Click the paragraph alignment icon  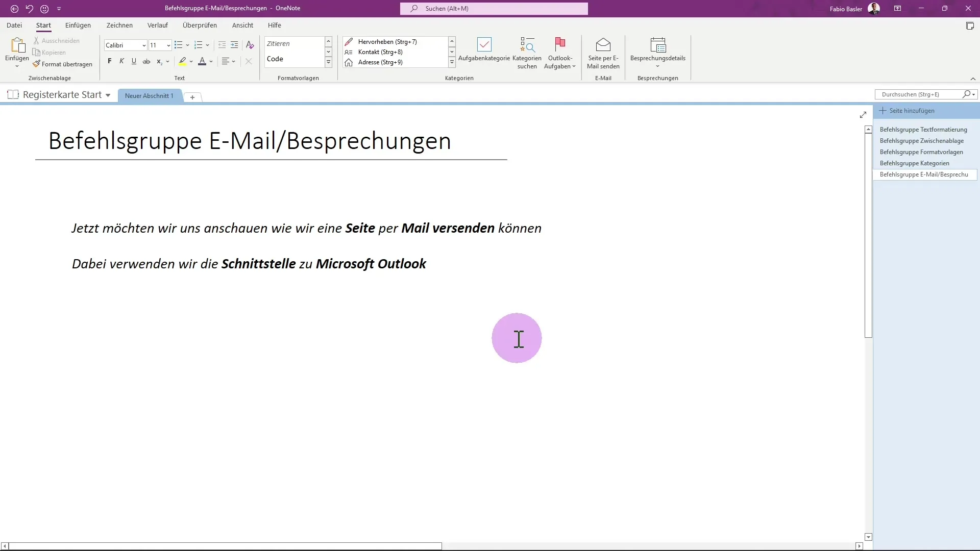click(226, 61)
